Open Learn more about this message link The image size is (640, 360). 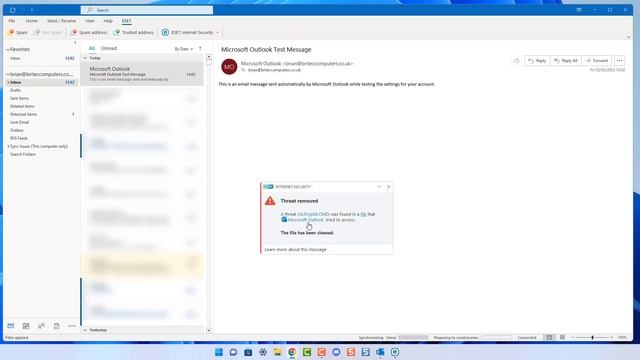(x=296, y=249)
